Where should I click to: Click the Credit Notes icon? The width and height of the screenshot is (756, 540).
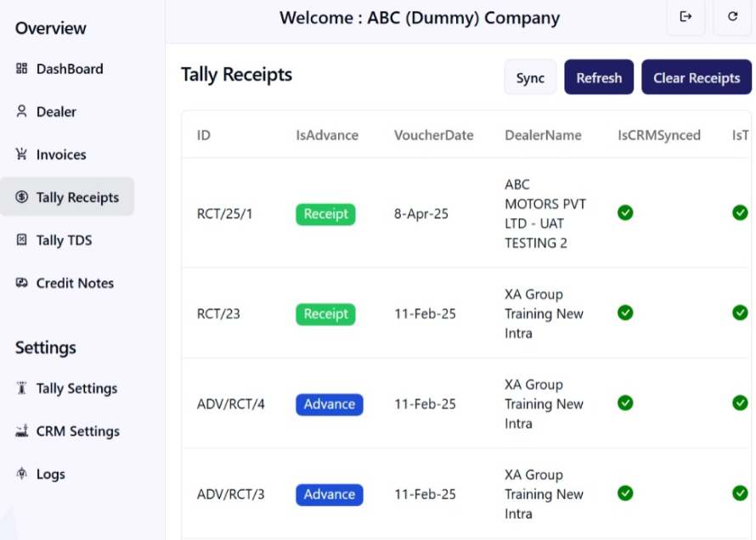tap(22, 283)
